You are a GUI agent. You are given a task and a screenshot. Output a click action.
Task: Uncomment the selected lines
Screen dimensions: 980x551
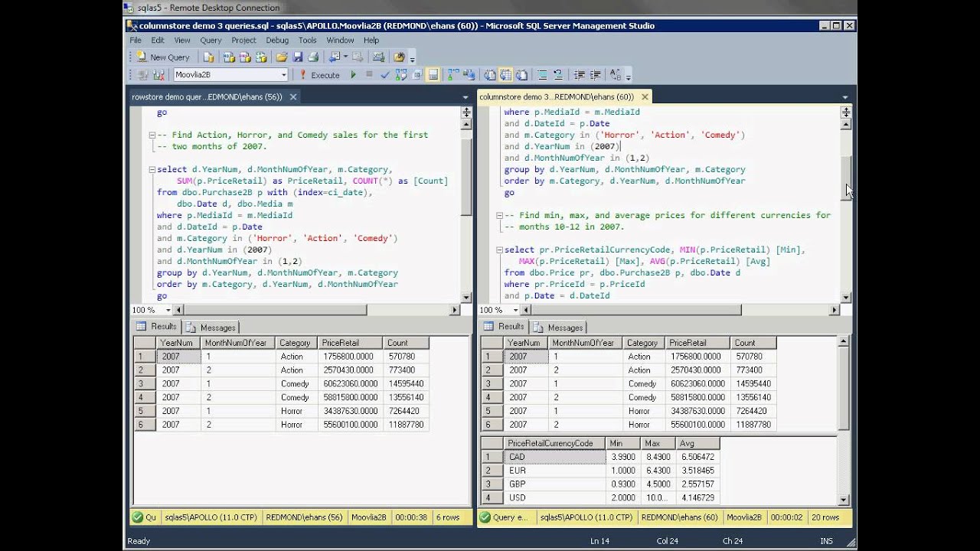[x=558, y=75]
